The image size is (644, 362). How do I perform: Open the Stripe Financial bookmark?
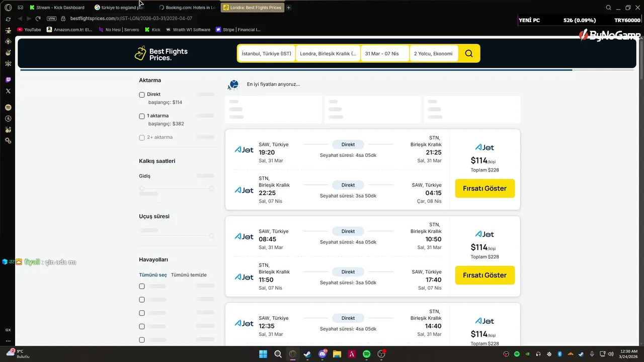238,30
